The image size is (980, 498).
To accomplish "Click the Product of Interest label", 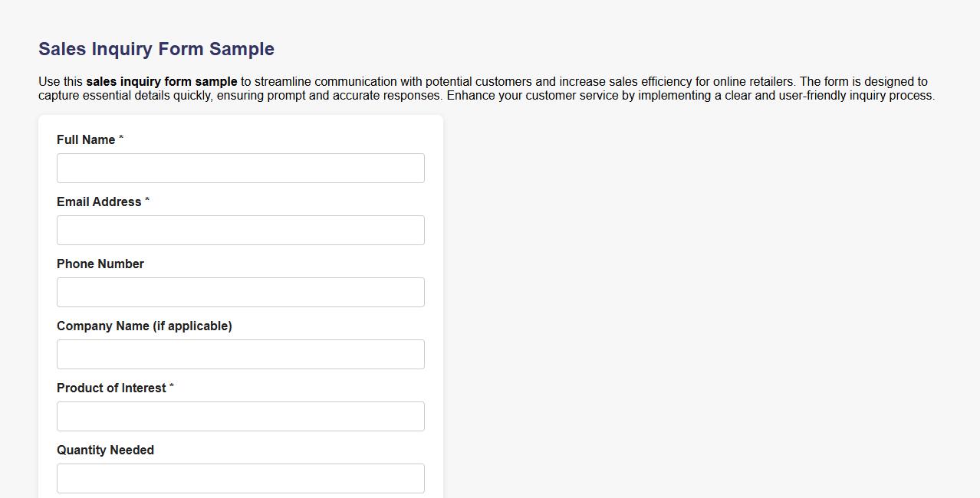I will tap(110, 388).
